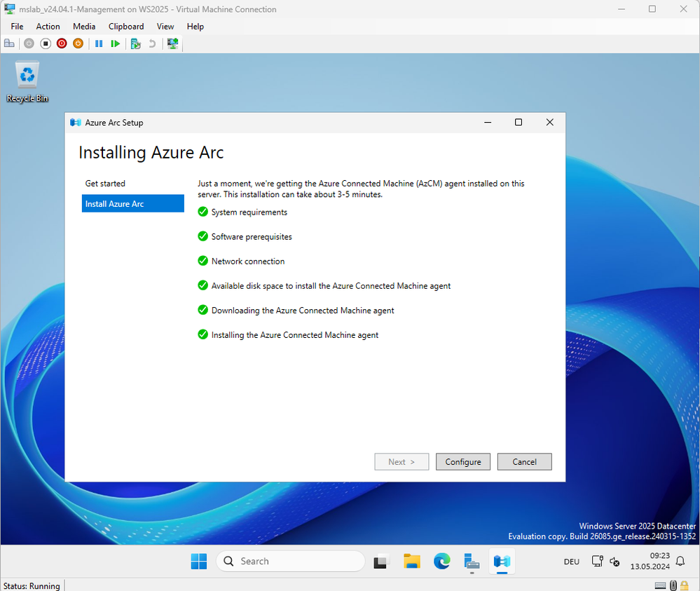This screenshot has height=591, width=700.
Task: Pause the virtual machine
Action: point(99,43)
